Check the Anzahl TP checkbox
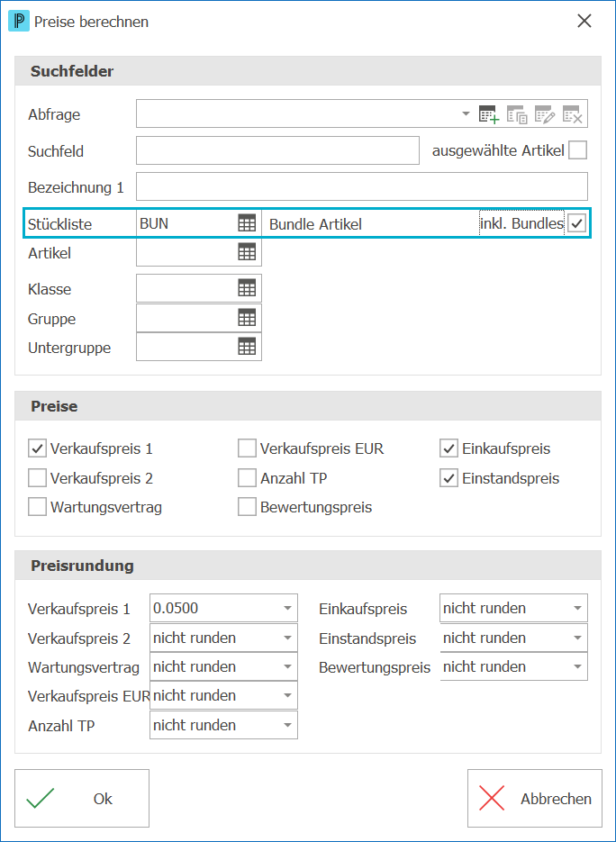This screenshot has width=616, height=842. (x=247, y=477)
